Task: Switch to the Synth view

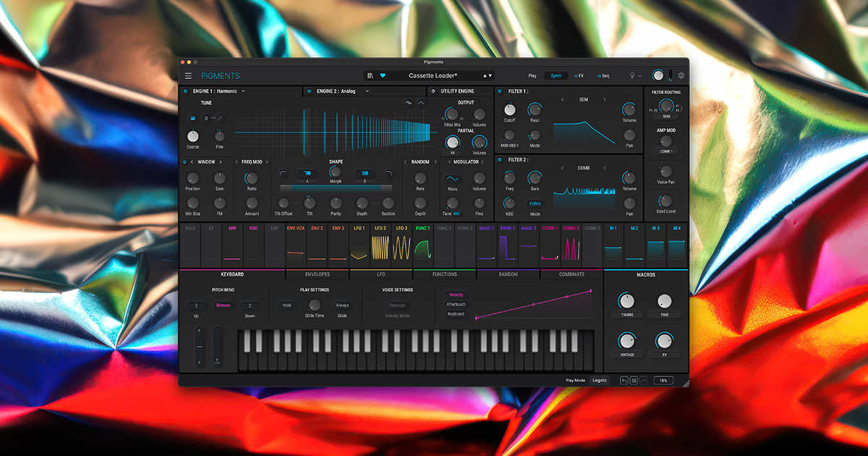Action: point(556,75)
